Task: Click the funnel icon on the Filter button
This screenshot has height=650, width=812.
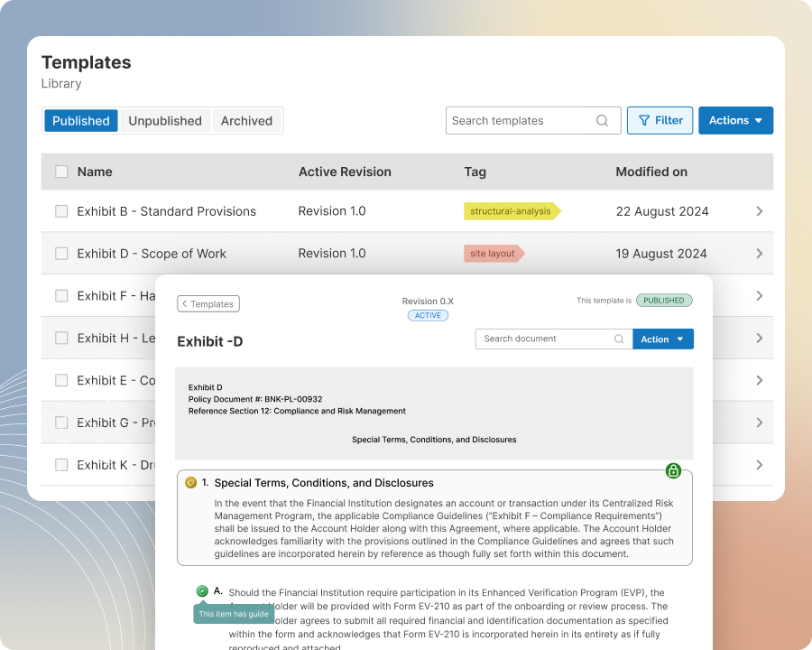Action: coord(644,120)
